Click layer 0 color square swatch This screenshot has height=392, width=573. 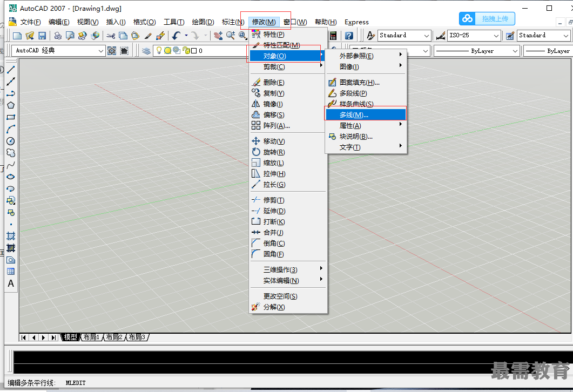[194, 51]
